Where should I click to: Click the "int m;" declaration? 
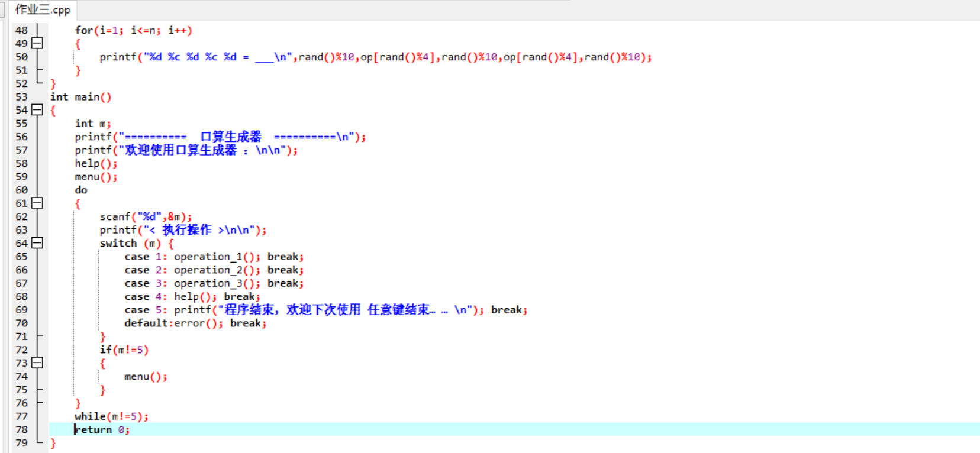[x=93, y=123]
